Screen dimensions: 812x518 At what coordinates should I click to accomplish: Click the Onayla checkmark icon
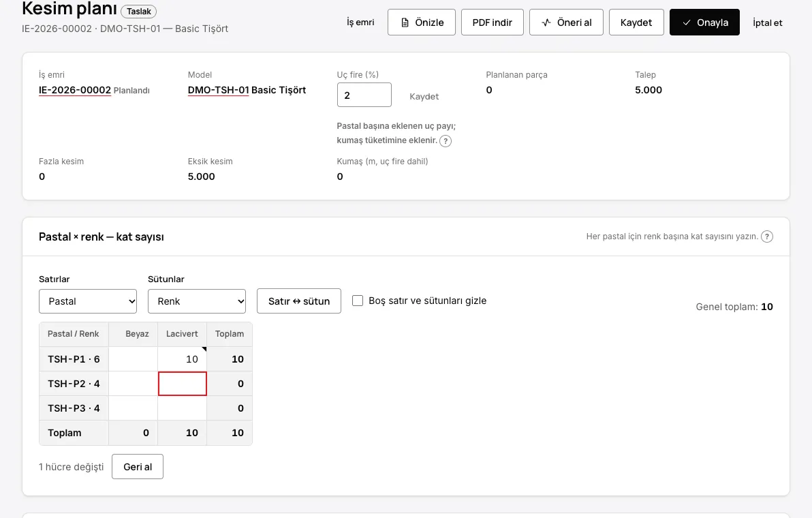pyautogui.click(x=687, y=22)
